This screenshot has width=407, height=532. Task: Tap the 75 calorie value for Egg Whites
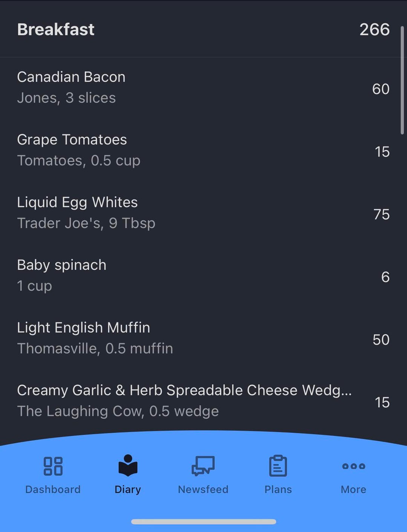381,214
